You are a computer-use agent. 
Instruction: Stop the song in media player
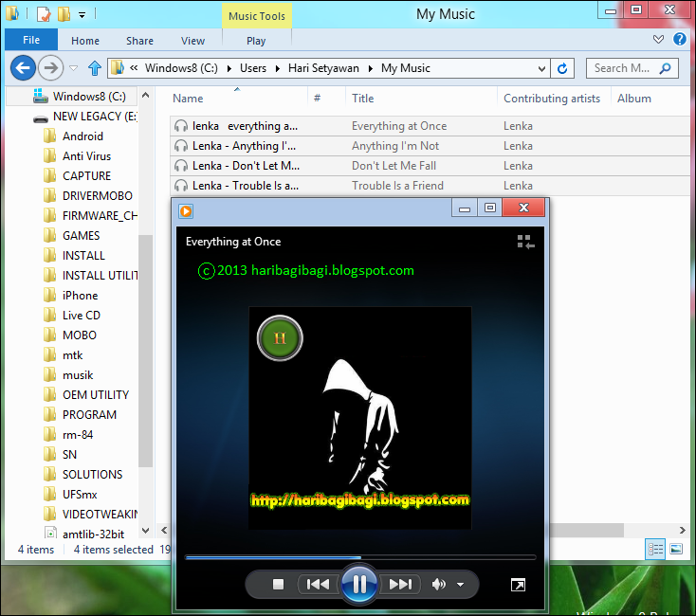click(279, 585)
